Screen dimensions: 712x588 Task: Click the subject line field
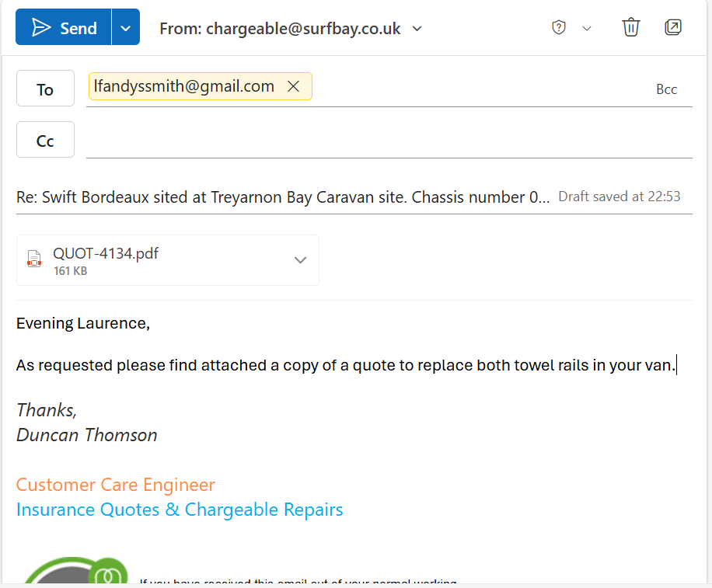tap(283, 197)
